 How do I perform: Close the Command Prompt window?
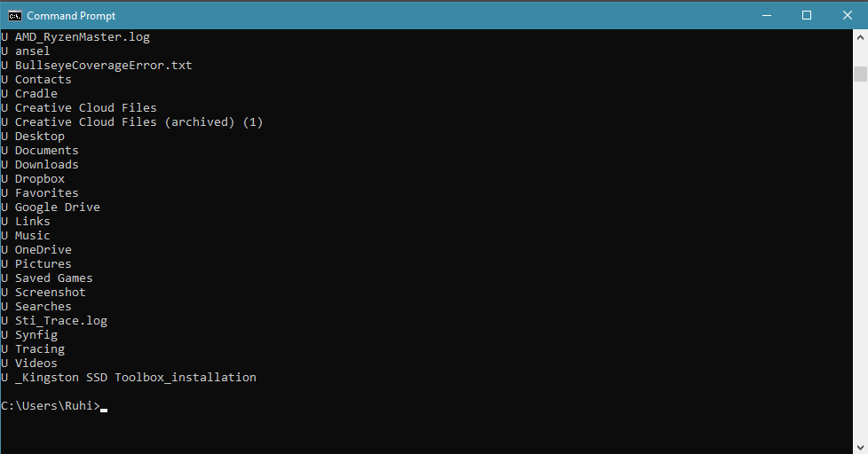pyautogui.click(x=848, y=15)
